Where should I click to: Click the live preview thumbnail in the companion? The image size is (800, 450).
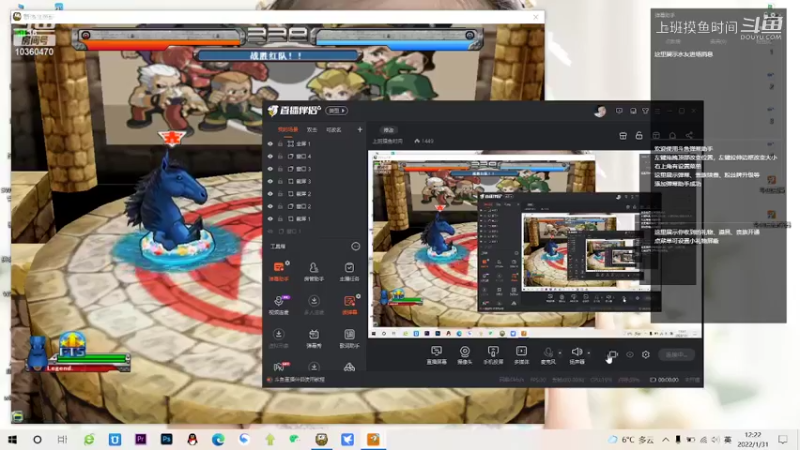pyautogui.click(x=535, y=244)
